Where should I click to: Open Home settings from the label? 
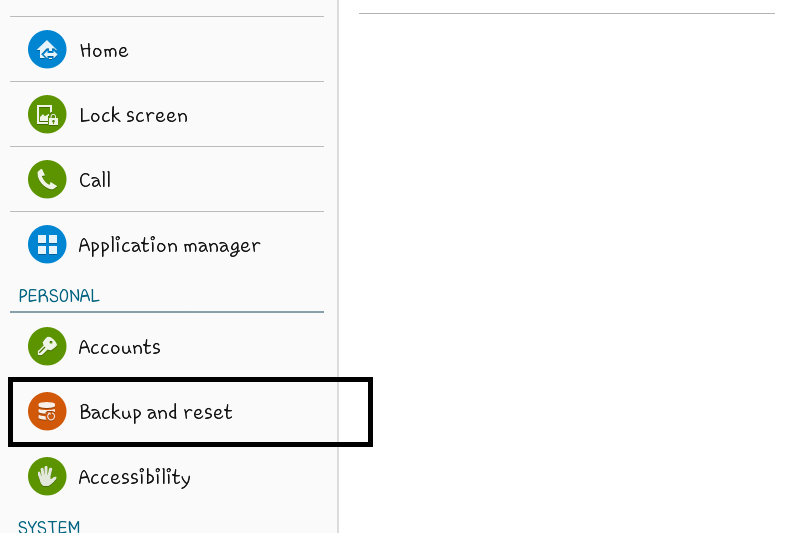point(104,51)
